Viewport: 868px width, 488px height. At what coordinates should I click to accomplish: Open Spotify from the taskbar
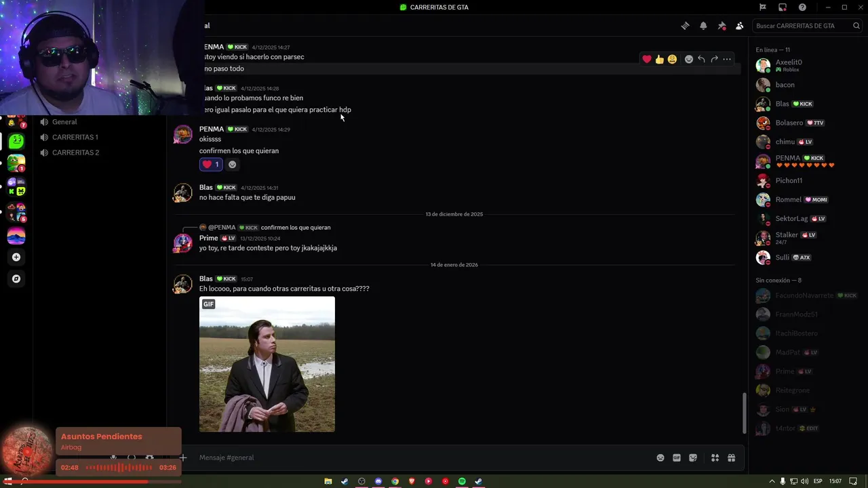(x=462, y=481)
